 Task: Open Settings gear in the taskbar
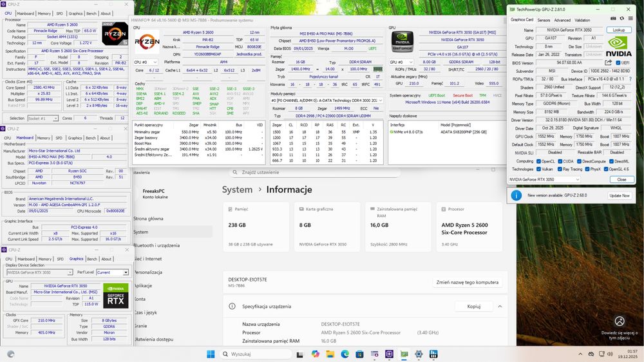pos(419,354)
